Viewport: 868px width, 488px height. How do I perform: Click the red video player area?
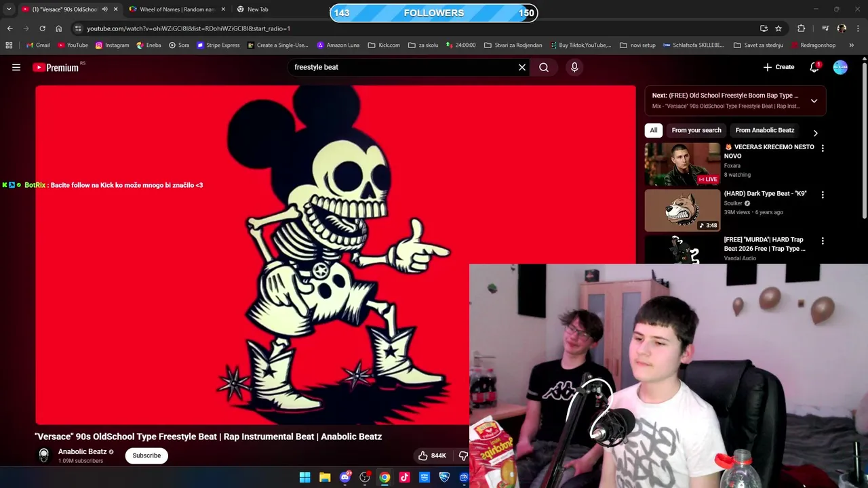tap(336, 255)
